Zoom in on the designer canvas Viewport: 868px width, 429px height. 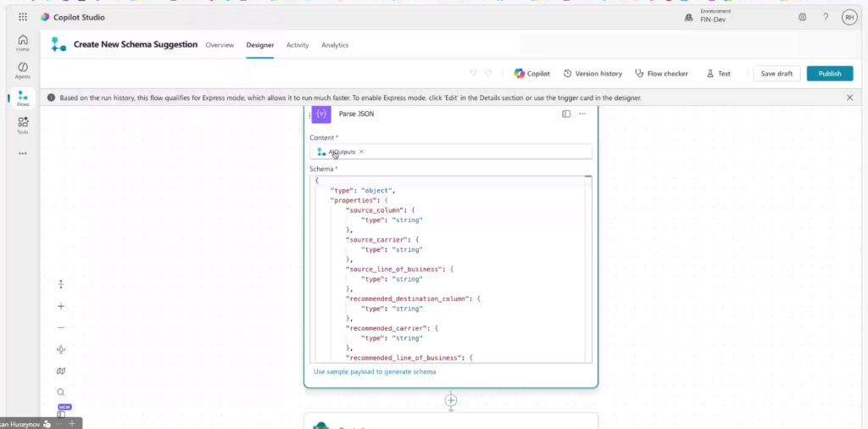pyautogui.click(x=61, y=306)
